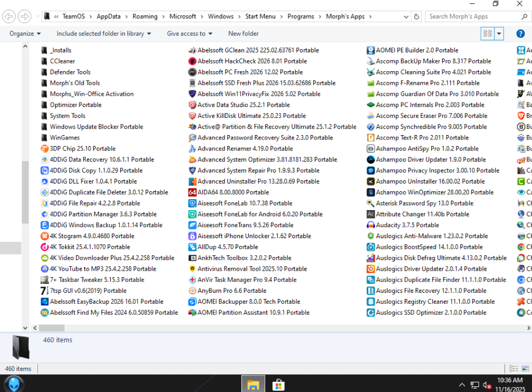Expand the chevron after Morph's Apps breadcrumb
The height and width of the screenshot is (392, 532).
tap(370, 17)
